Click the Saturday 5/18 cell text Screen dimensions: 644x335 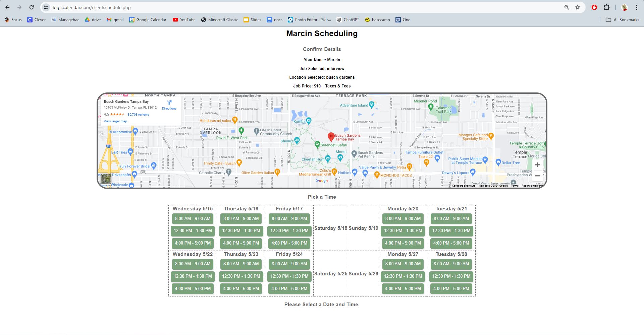(x=331, y=228)
